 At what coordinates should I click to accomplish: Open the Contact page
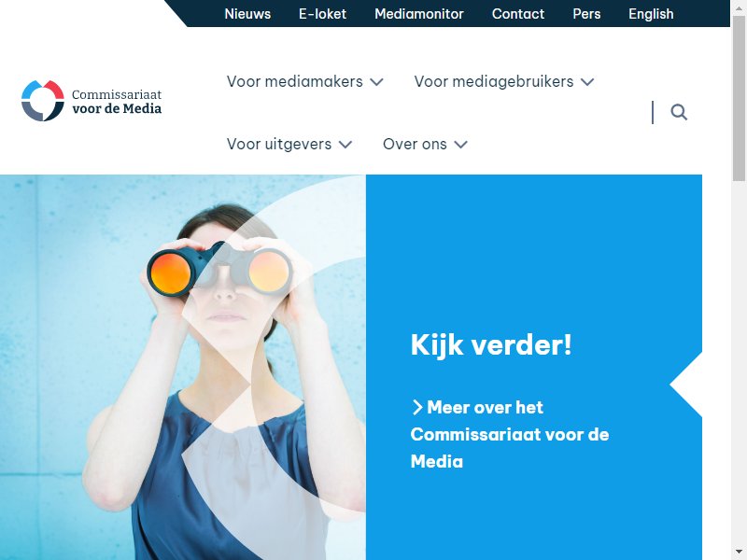[x=518, y=14]
